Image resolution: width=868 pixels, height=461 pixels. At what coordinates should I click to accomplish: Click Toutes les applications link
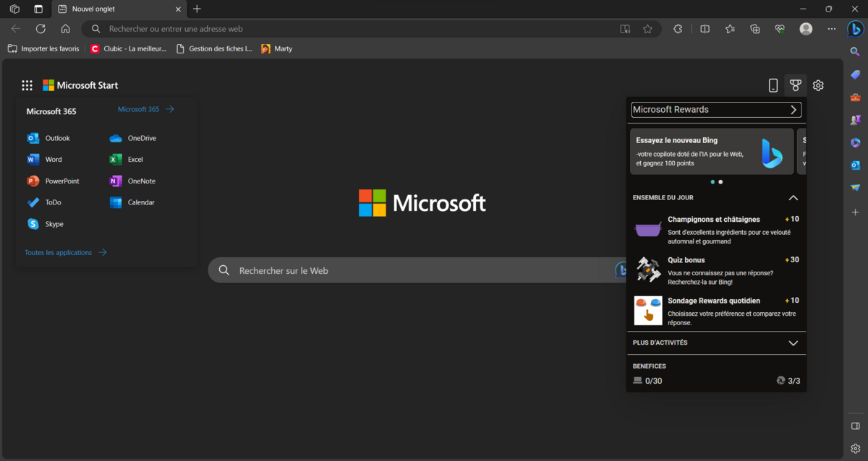click(x=66, y=253)
